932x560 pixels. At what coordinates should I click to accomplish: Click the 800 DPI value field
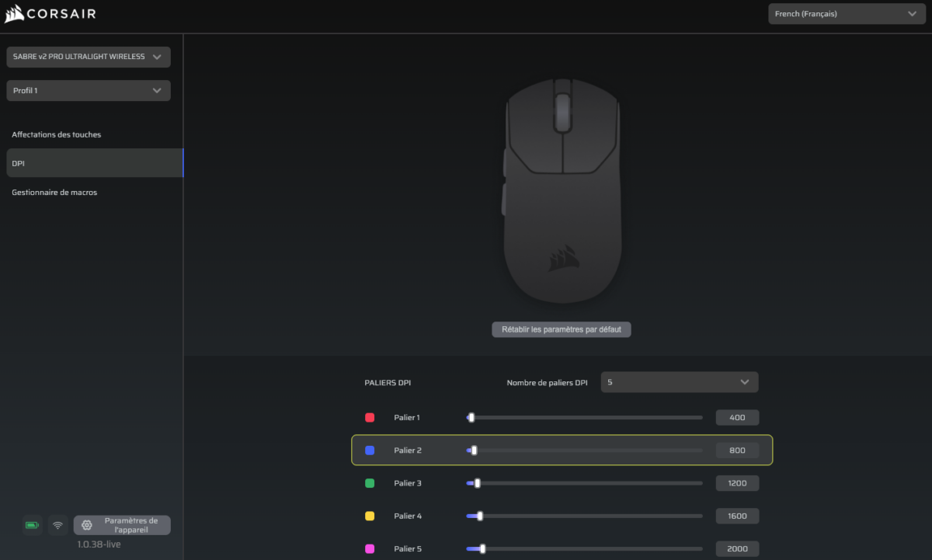pos(736,450)
